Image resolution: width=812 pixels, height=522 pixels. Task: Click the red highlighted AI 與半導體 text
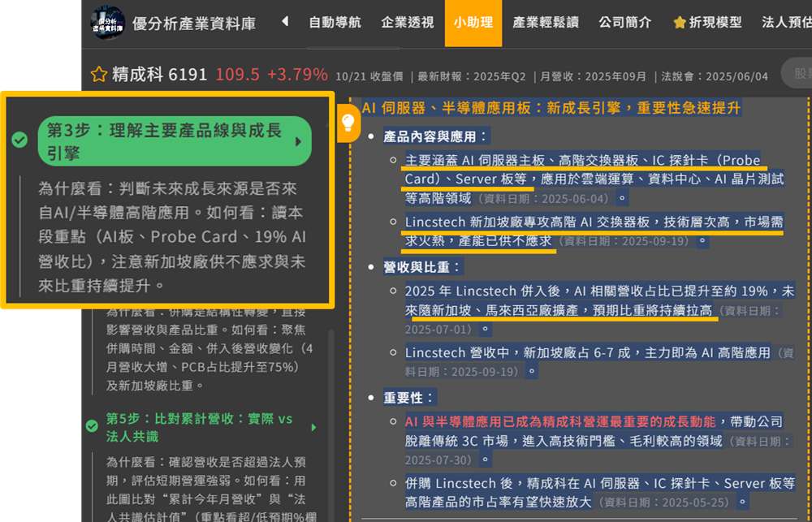pos(560,421)
